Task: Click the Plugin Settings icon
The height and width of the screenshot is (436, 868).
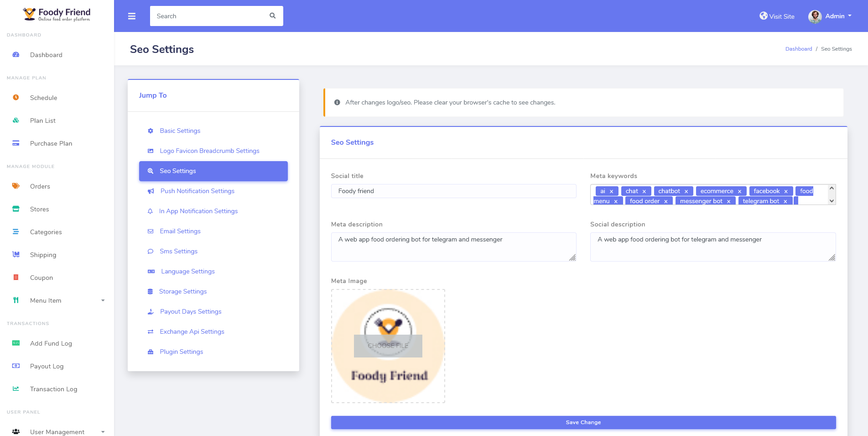Action: (x=151, y=352)
